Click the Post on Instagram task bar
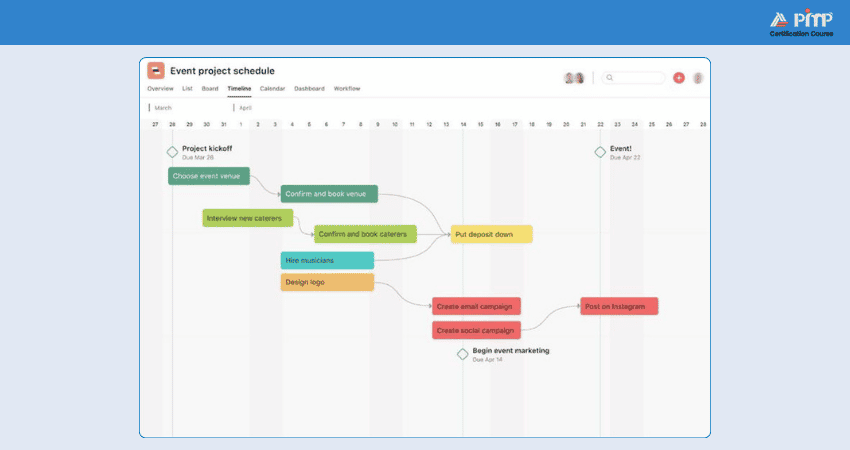The width and height of the screenshot is (850, 450). [619, 306]
